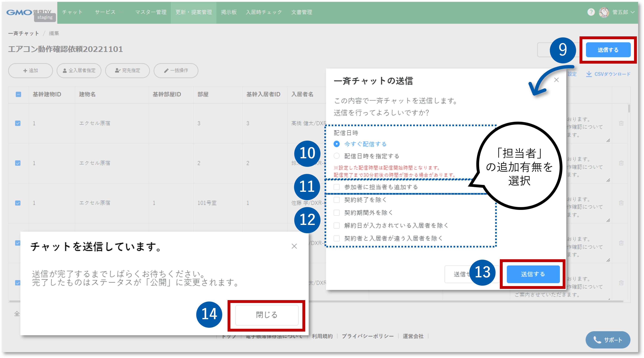Image resolution: width=644 pixels, height=358 pixels.
Task: Enable 参加者に担当者も追加する checkbox
Action: tap(336, 187)
